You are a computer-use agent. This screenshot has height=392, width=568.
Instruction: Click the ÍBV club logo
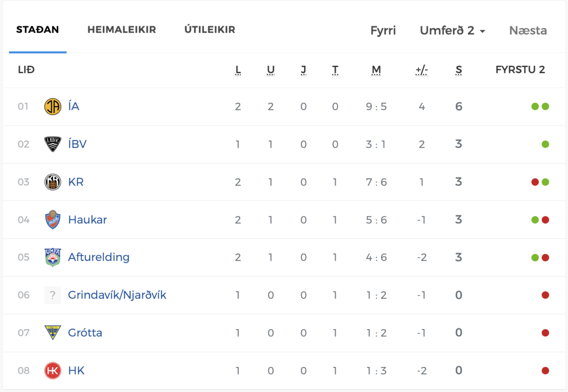pyautogui.click(x=53, y=144)
